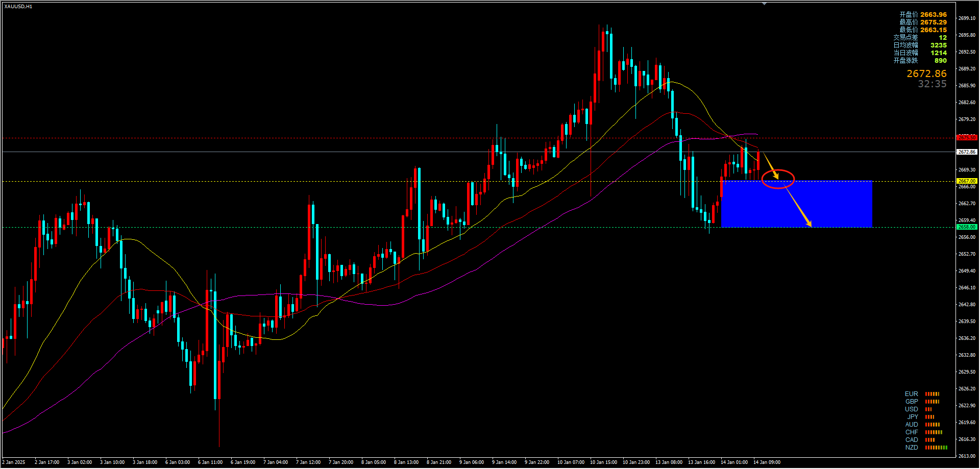980x469 pixels.
Task: Select the yellow 2667.00 level tag
Action: click(967, 181)
